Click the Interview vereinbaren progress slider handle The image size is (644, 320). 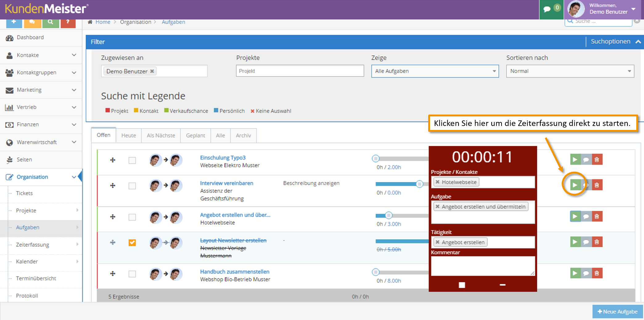pyautogui.click(x=419, y=184)
